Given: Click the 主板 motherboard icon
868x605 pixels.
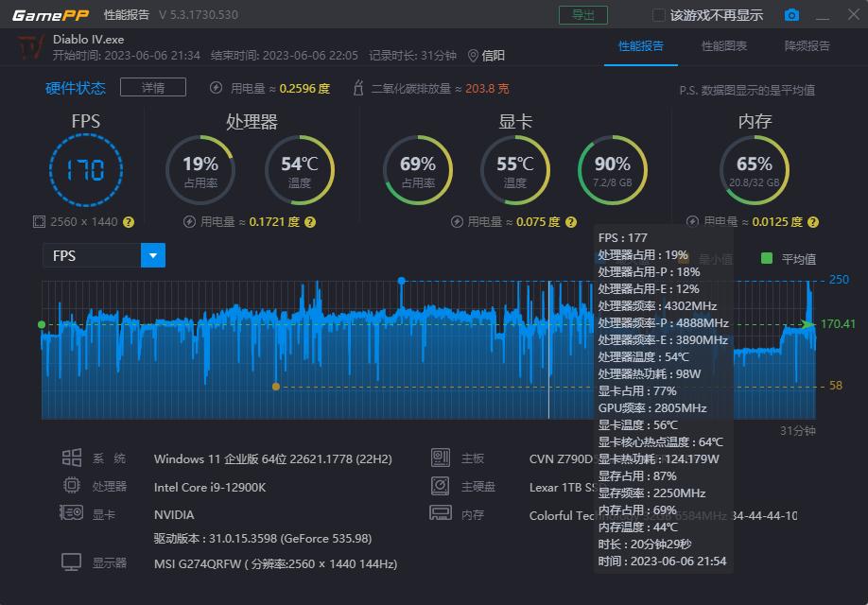Looking at the screenshot, I should [441, 457].
